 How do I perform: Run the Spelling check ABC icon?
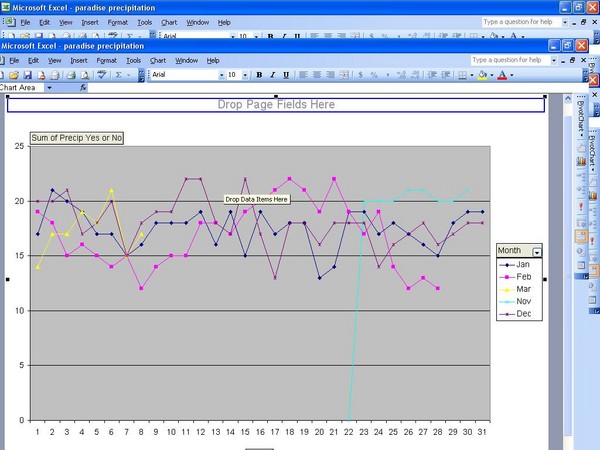tap(101, 75)
